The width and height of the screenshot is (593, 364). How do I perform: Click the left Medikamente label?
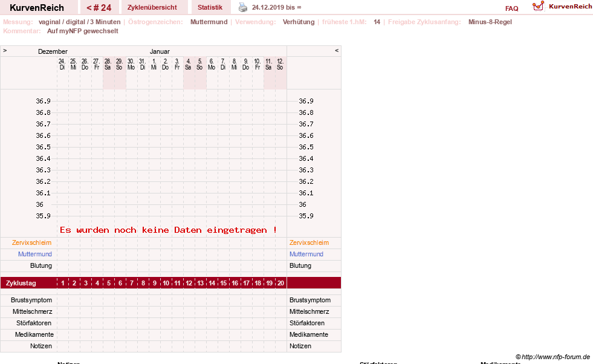coord(34,334)
